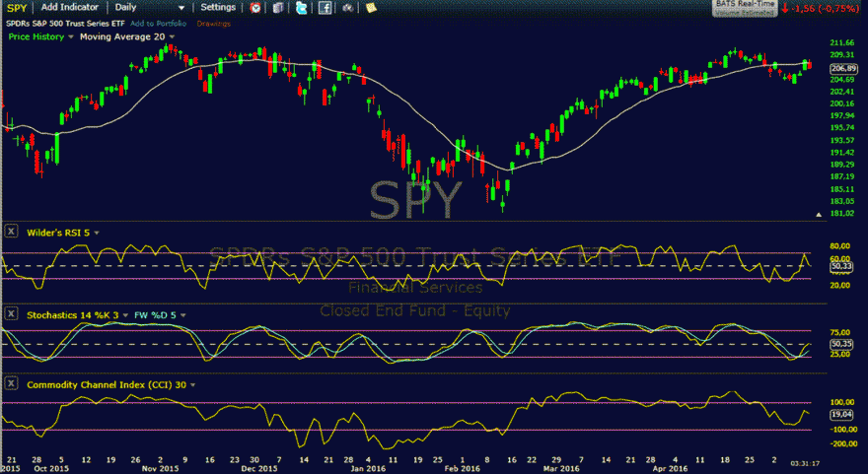Viewport: 868px width, 474px height.
Task: Share the chart via Twitter icon
Action: 301,8
